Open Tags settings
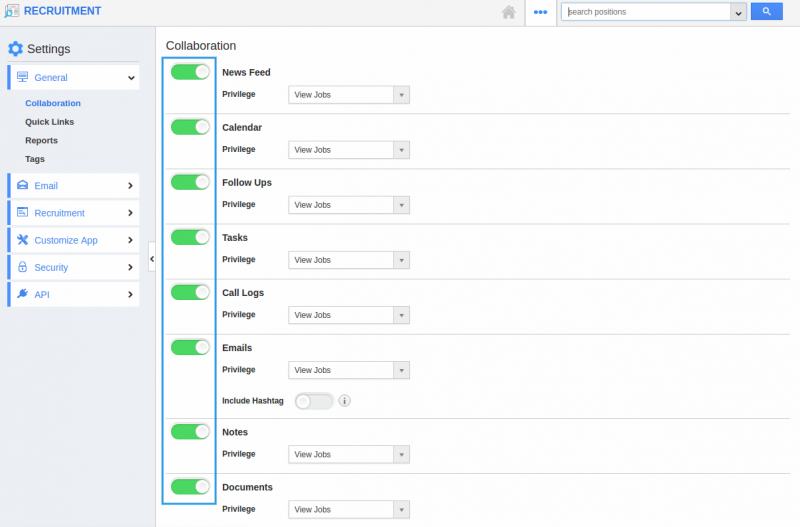 (x=35, y=159)
